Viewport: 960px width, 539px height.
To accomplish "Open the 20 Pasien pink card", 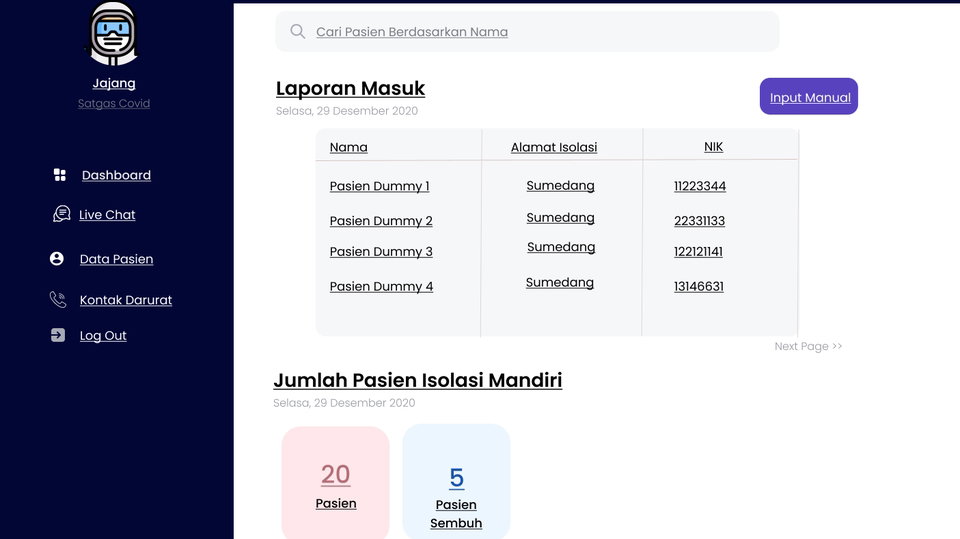I will [336, 483].
